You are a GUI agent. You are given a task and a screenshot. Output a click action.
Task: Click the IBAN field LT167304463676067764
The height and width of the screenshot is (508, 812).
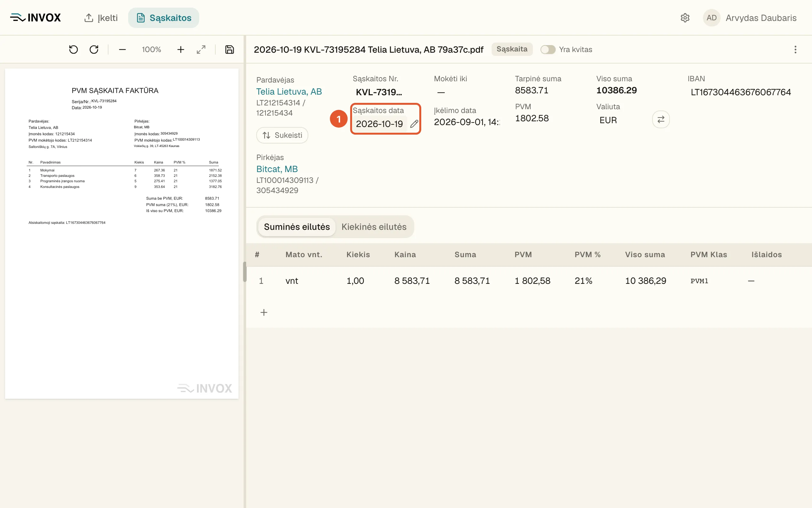click(x=741, y=92)
